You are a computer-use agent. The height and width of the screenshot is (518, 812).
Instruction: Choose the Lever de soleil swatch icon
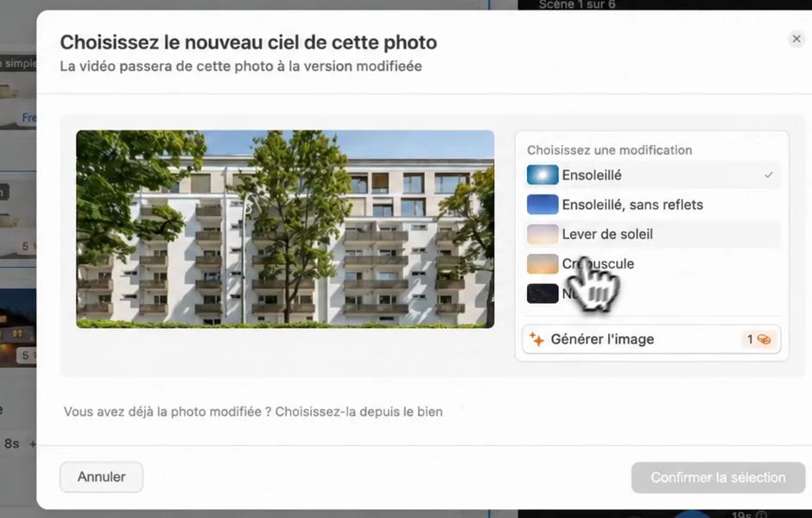coord(542,234)
